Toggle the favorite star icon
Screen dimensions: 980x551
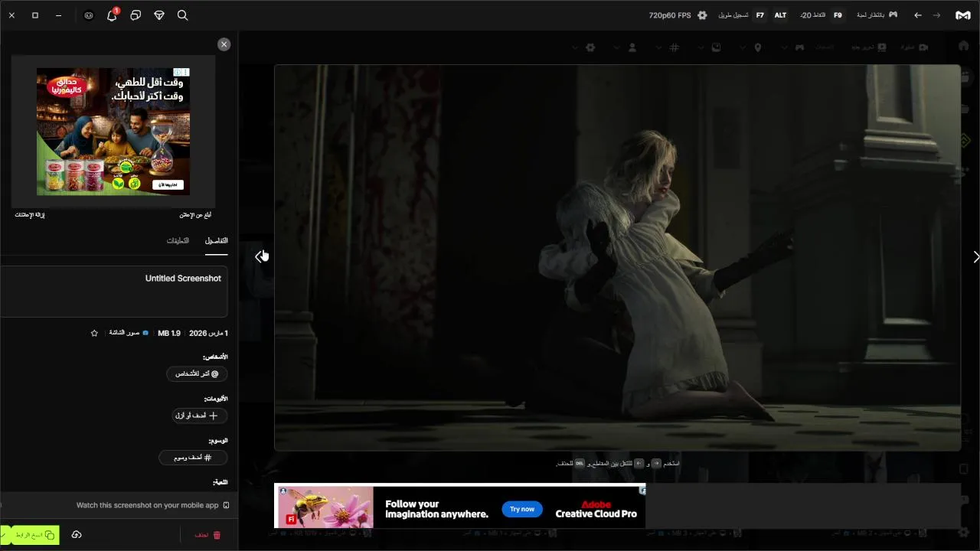pyautogui.click(x=94, y=333)
